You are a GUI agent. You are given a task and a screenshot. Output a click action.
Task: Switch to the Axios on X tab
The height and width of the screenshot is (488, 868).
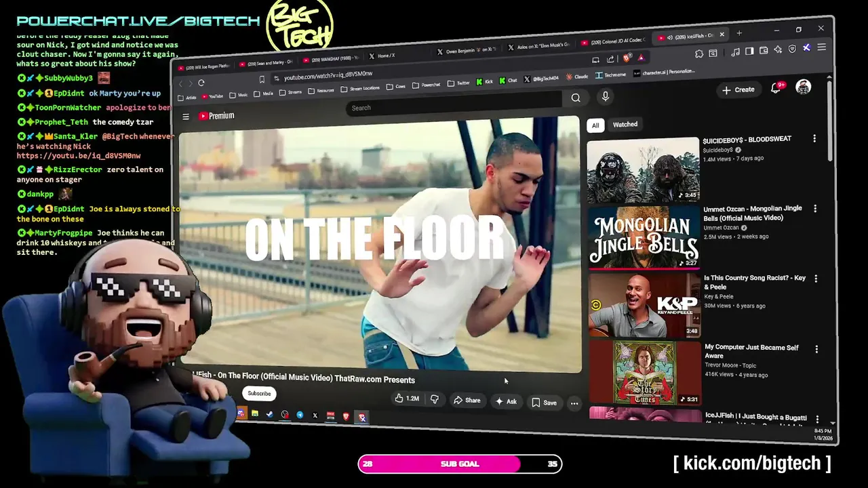[539, 47]
